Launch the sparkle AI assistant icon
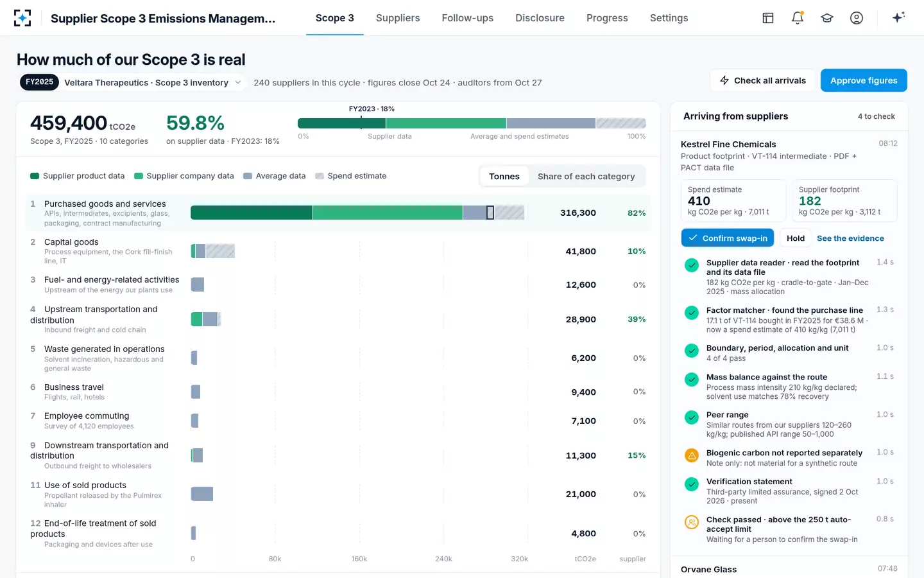 [x=898, y=17]
